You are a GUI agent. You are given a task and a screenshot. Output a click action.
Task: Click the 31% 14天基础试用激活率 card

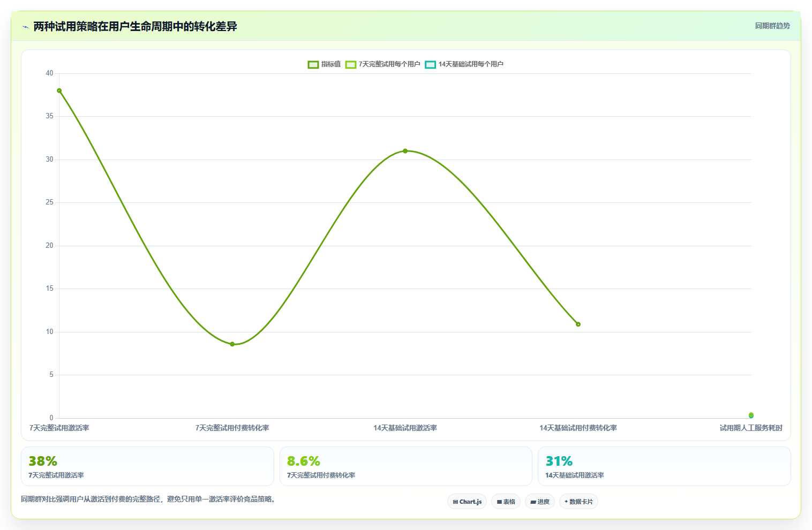[x=664, y=466]
